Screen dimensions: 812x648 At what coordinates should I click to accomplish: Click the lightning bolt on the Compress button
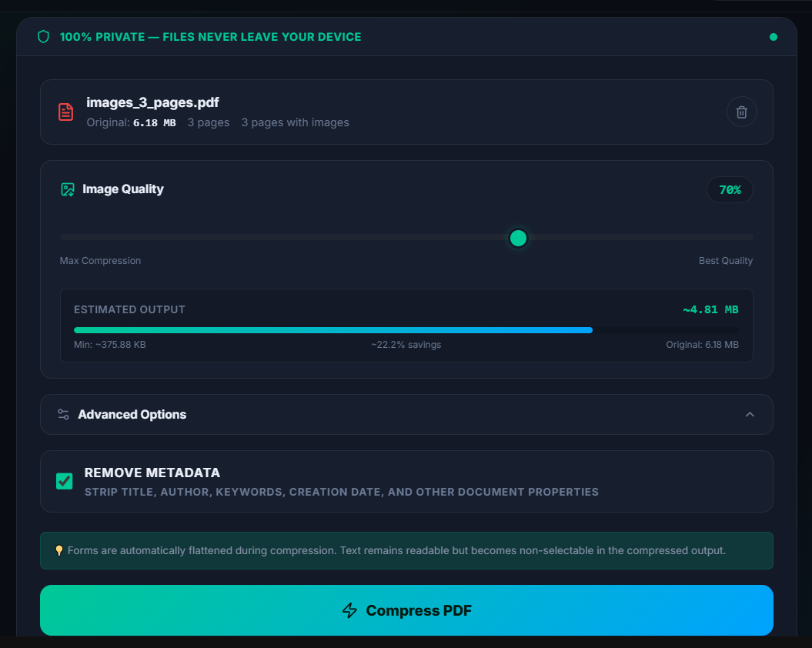point(349,610)
